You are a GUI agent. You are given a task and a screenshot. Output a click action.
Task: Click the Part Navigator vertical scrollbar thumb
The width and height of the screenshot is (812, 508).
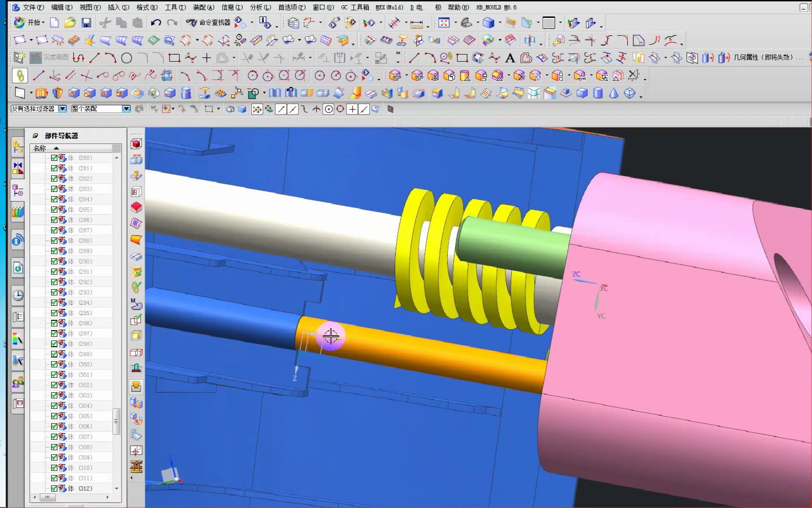pos(116,421)
